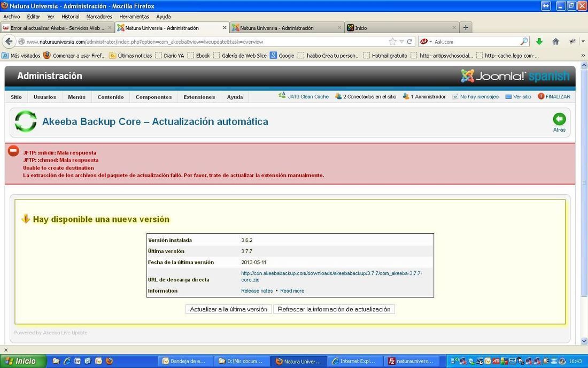Screen dimensions: 588x368
Task: Launch Internet Explorer from the quick launch
Action: 67,361
